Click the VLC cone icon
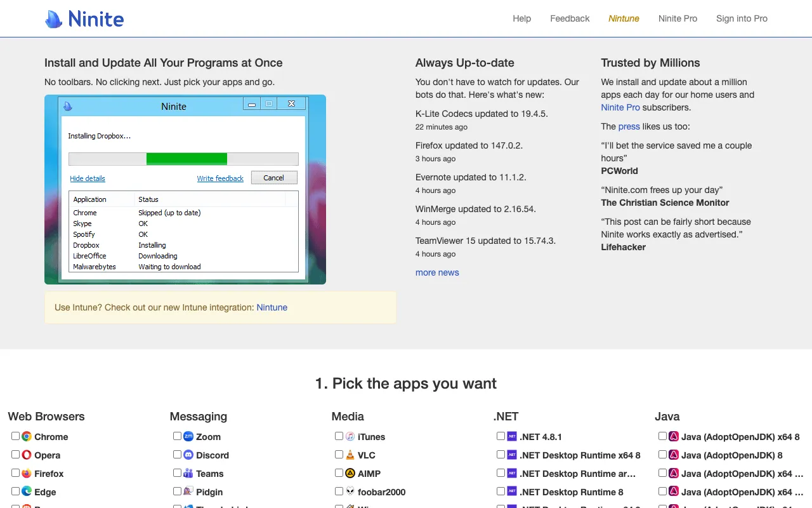The height and width of the screenshot is (508, 812). pos(350,455)
